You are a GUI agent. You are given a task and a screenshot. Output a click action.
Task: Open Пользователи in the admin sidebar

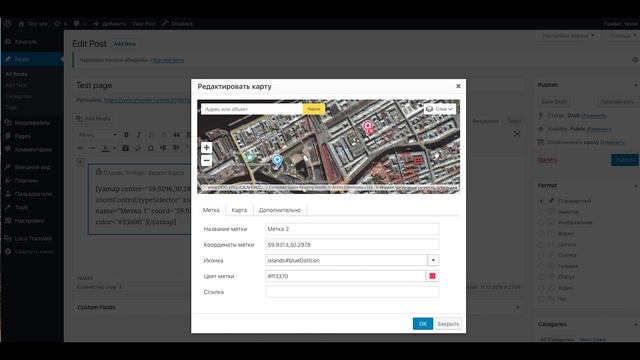(x=32, y=194)
